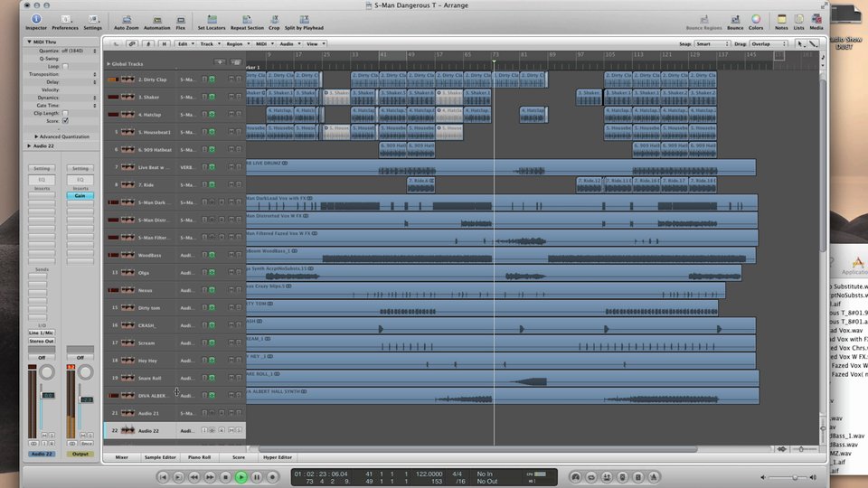Click the Rewind transport button
Image resolution: width=868 pixels, height=488 pixels.
click(194, 477)
